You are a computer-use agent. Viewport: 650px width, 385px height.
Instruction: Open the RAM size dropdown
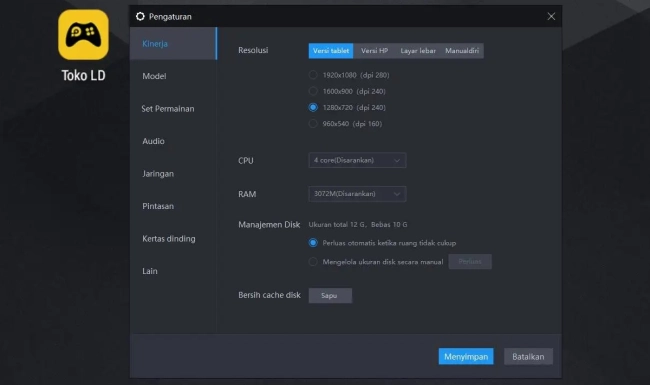pos(357,194)
